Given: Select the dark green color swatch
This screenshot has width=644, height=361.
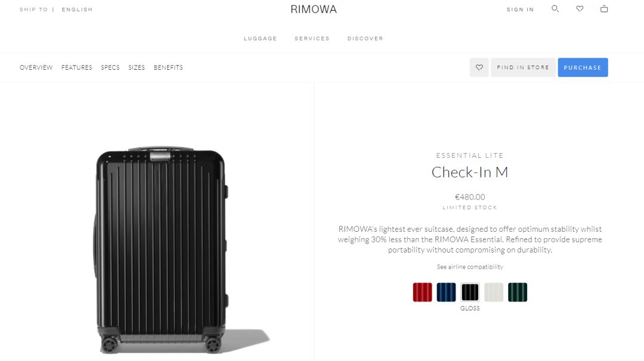Looking at the screenshot, I should 518,292.
